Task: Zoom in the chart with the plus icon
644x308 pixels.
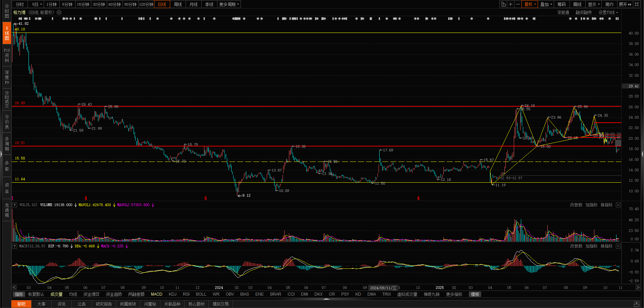Action: [510, 4]
